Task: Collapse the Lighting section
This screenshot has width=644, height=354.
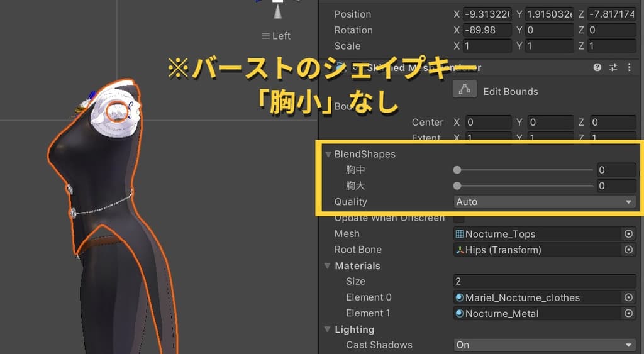Action: tap(327, 329)
